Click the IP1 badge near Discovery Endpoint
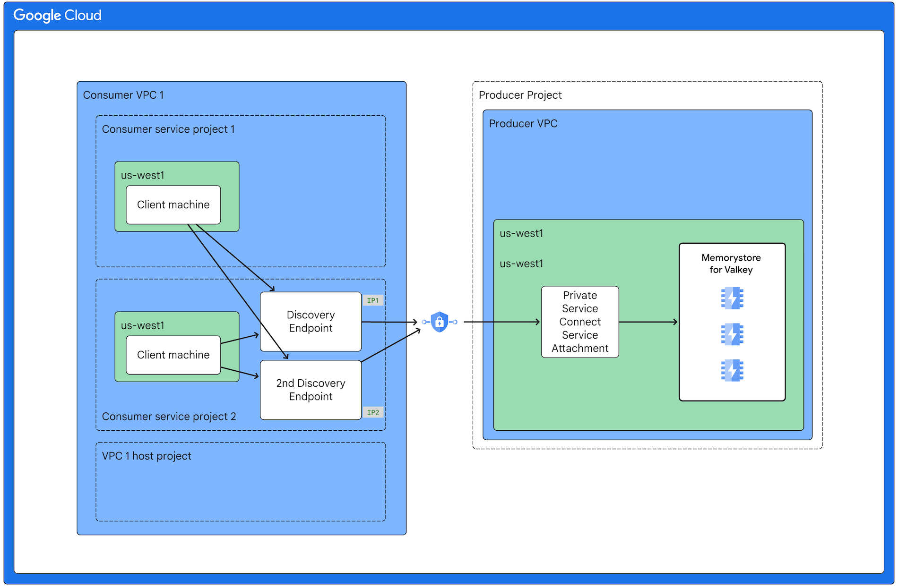Viewport: 898px width, 588px height. point(373,300)
